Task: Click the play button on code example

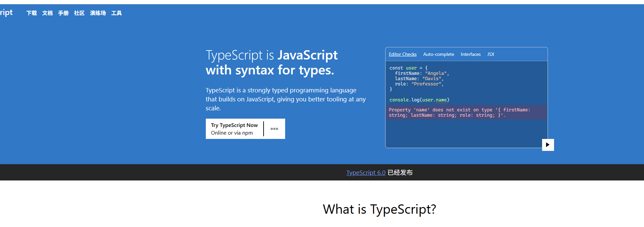Action: [x=548, y=145]
